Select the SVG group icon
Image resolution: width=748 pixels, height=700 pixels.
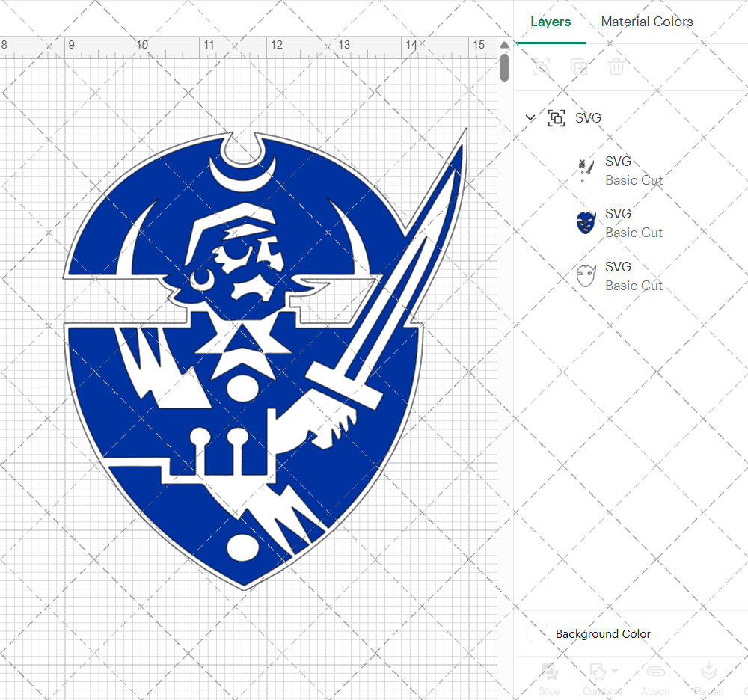(x=557, y=117)
